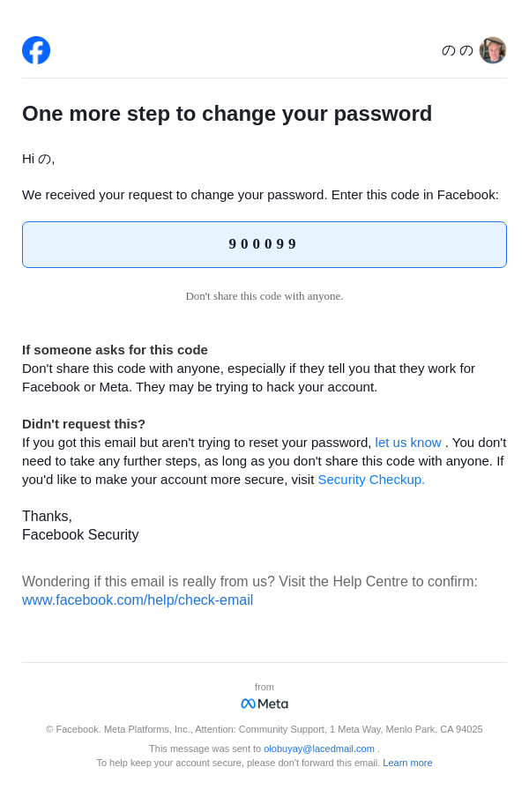The height and width of the screenshot is (812, 529).
Task: Click the olobuyay@lacedmail.com email address
Action: pyautogui.click(x=319, y=749)
